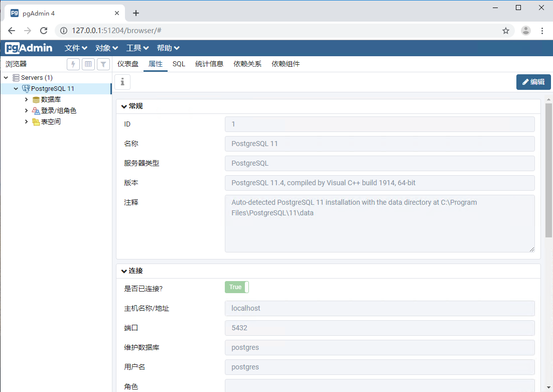Click the empty 角色 field
This screenshot has height=392, width=553.
point(380,386)
